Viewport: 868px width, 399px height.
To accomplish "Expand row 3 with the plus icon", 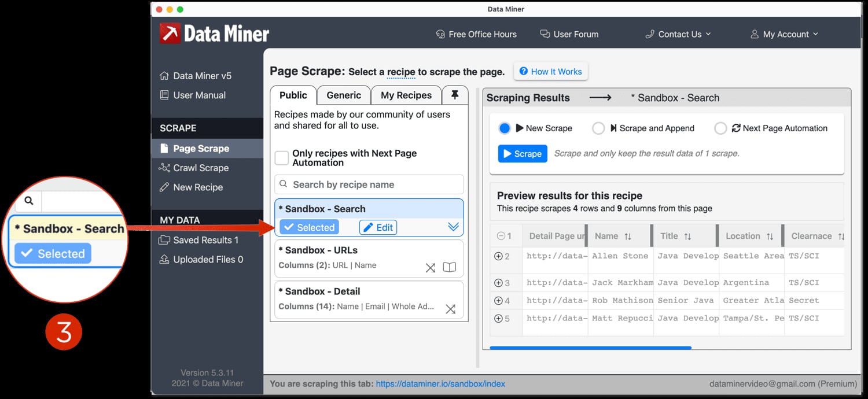I will point(498,283).
